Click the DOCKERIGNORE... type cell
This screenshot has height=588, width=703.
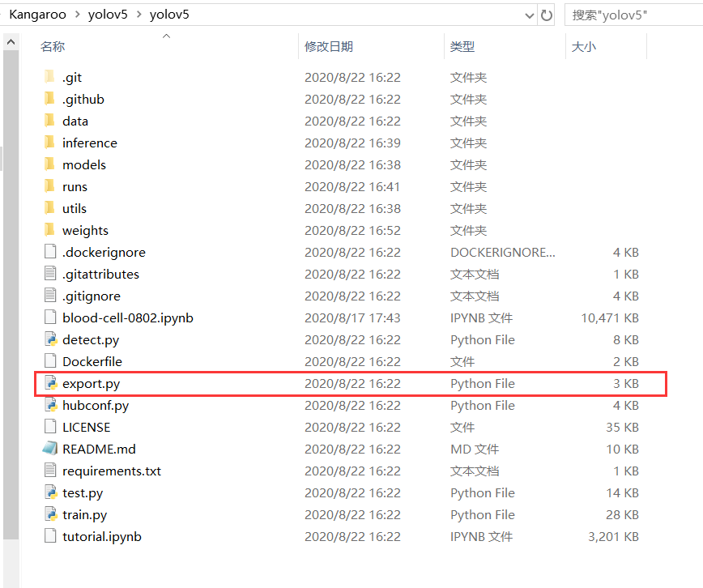(503, 253)
